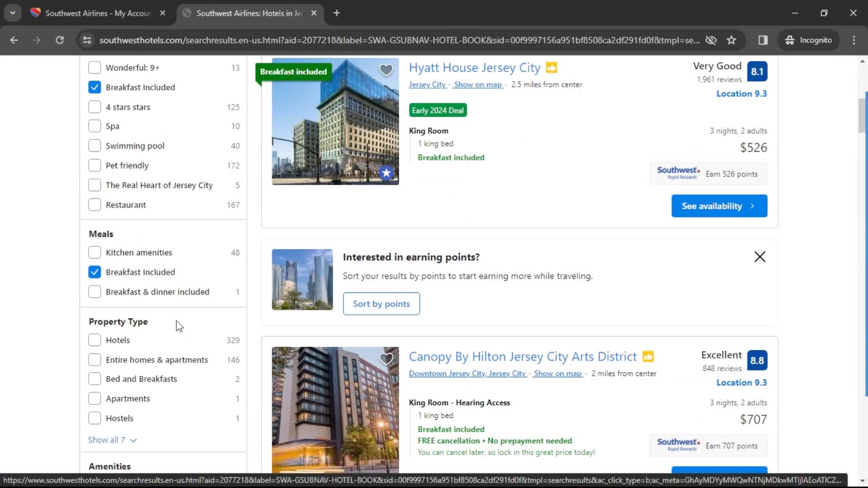Expand the Amenities section below
868x488 pixels.
click(x=109, y=467)
